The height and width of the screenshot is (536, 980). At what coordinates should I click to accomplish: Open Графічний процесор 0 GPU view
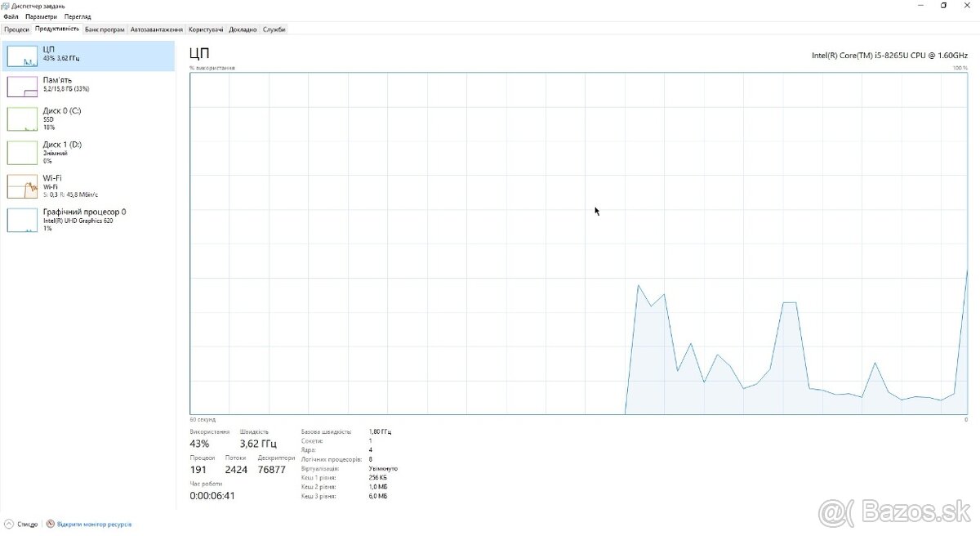pos(22,220)
